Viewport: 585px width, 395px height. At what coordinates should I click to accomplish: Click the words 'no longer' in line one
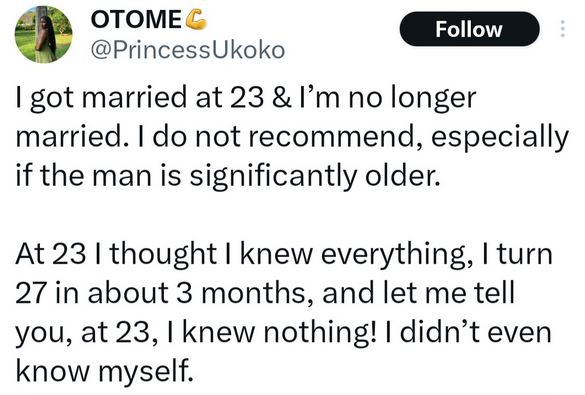click(413, 99)
